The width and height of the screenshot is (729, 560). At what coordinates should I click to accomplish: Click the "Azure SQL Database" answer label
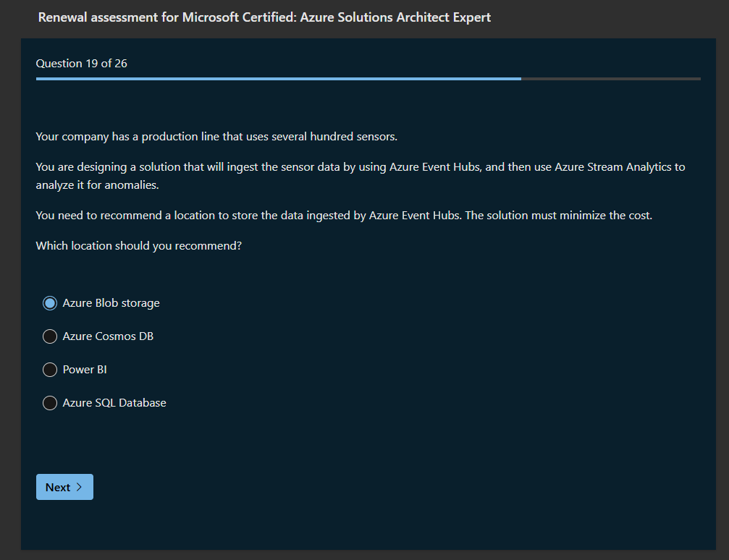(x=114, y=403)
